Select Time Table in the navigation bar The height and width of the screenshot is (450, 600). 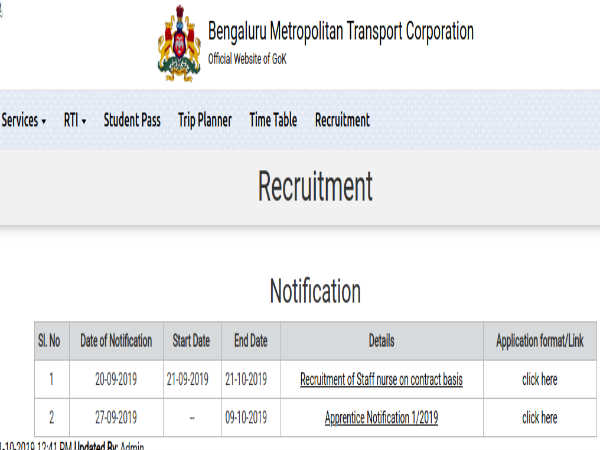273,120
